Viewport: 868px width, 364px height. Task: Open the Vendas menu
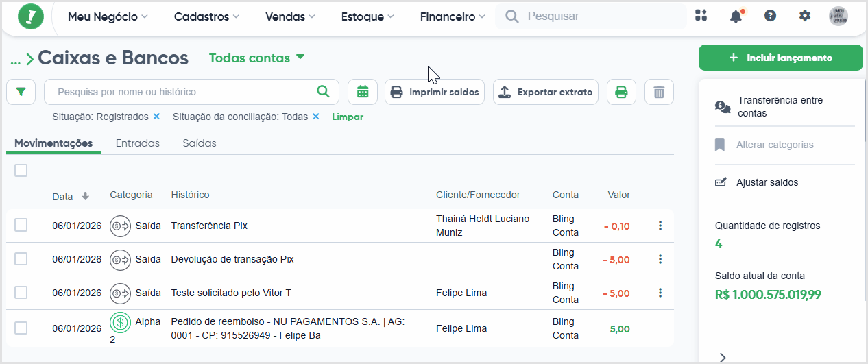click(290, 16)
